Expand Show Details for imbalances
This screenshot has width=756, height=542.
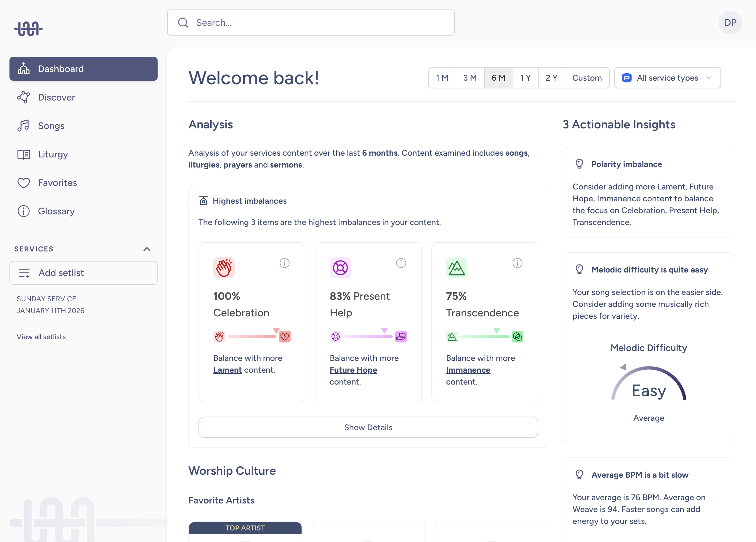point(368,427)
